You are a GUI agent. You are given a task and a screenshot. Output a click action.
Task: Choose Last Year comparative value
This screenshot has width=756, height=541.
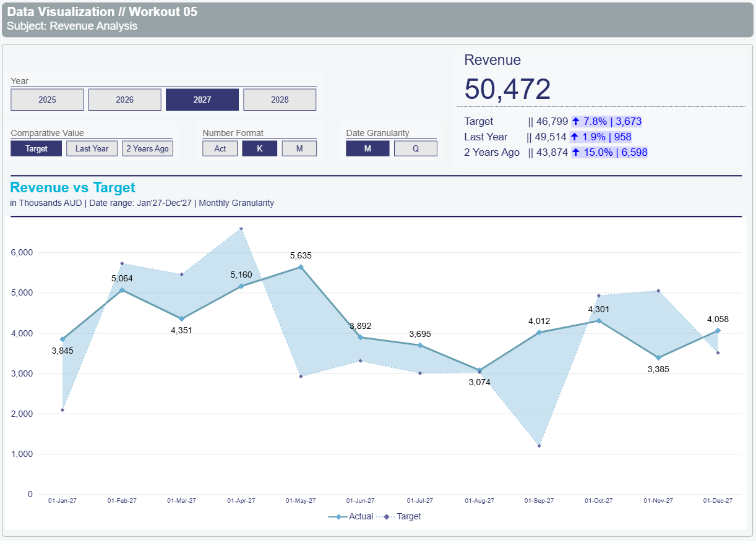[92, 148]
